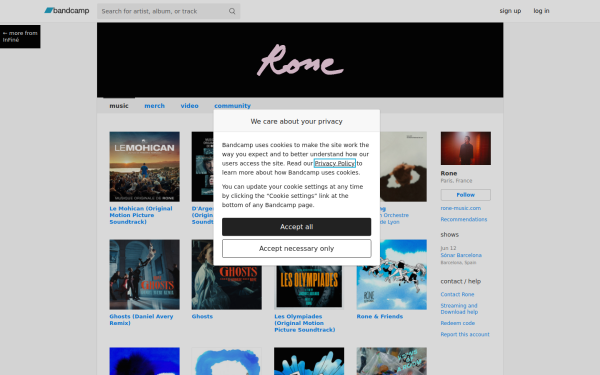Image resolution: width=600 pixels, height=375 pixels.
Task: Visit the rone-music.com link
Action: pyautogui.click(x=461, y=208)
